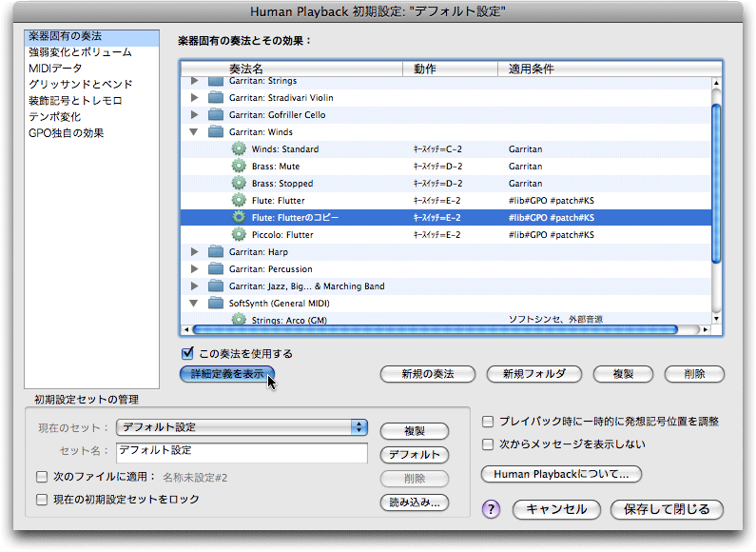Screen dimensions: 756x552
Task: Toggle the この奏法を使用する checkbox
Action: pyautogui.click(x=187, y=353)
